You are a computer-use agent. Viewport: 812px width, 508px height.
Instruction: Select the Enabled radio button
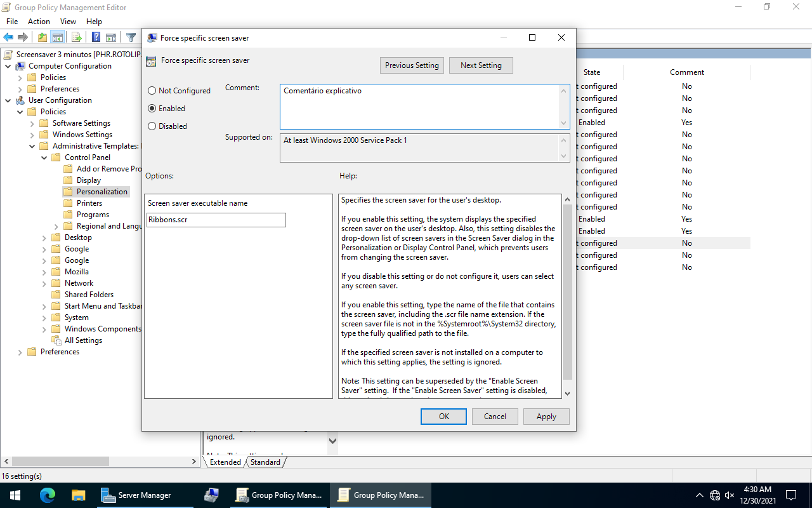point(152,109)
